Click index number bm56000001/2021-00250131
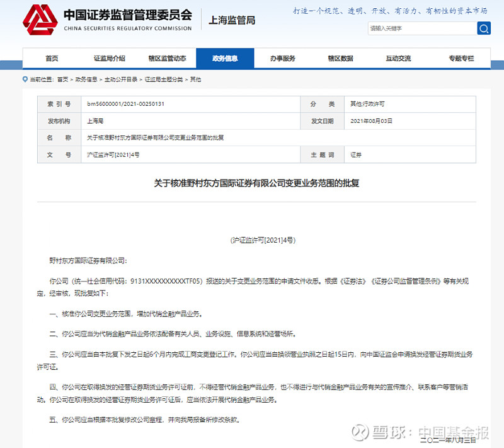This screenshot has width=504, height=448. click(x=125, y=104)
